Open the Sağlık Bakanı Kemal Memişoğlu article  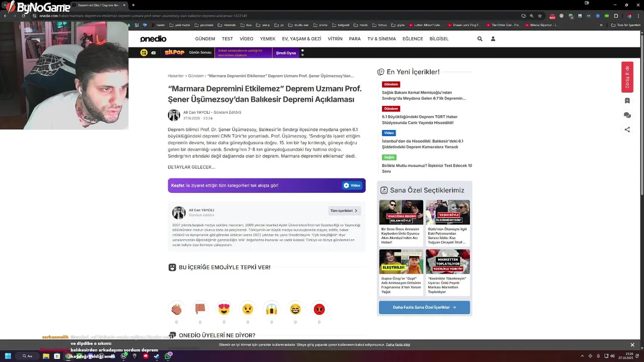pos(424,96)
